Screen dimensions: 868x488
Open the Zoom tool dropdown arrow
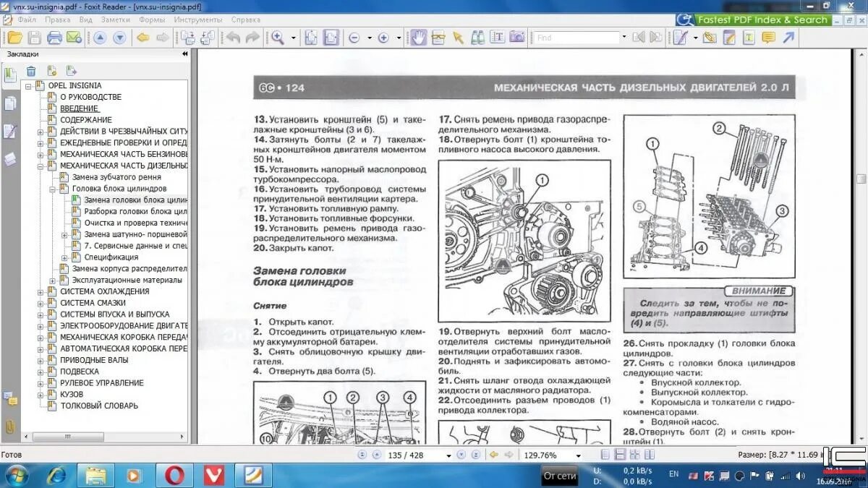pos(293,38)
